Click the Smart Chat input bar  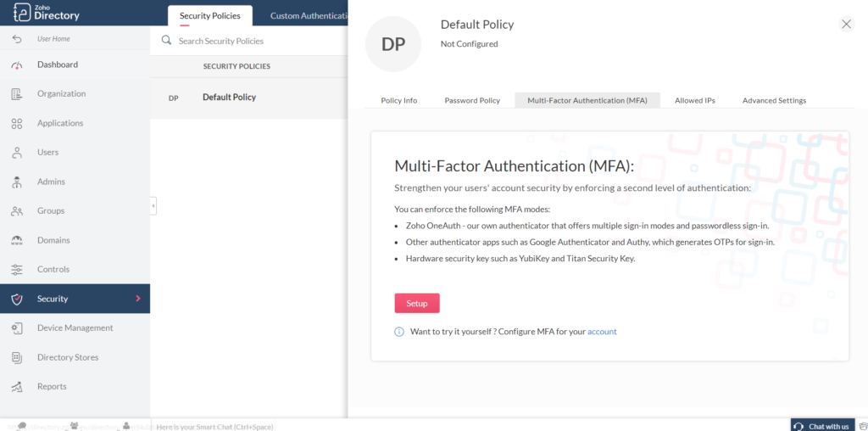(214, 426)
